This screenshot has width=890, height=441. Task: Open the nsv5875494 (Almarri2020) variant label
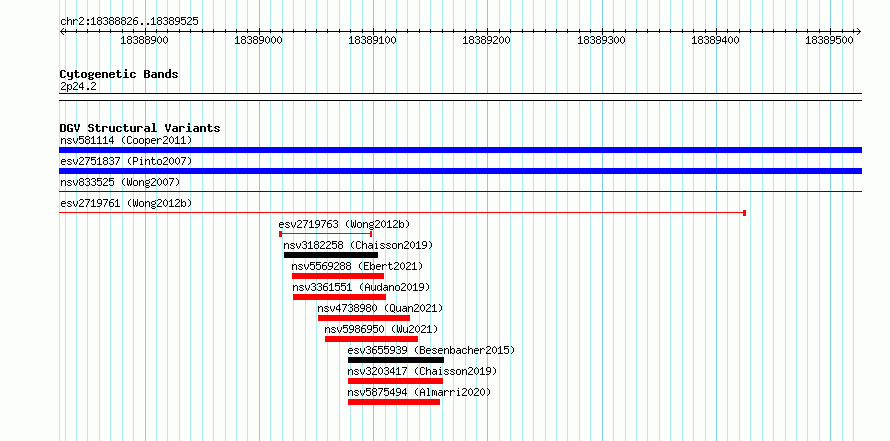(x=419, y=392)
